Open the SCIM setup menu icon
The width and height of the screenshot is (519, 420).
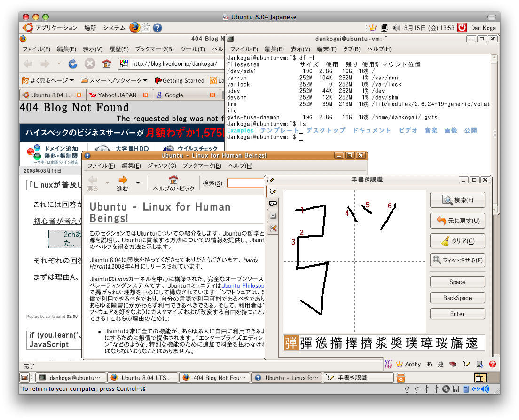click(480, 364)
